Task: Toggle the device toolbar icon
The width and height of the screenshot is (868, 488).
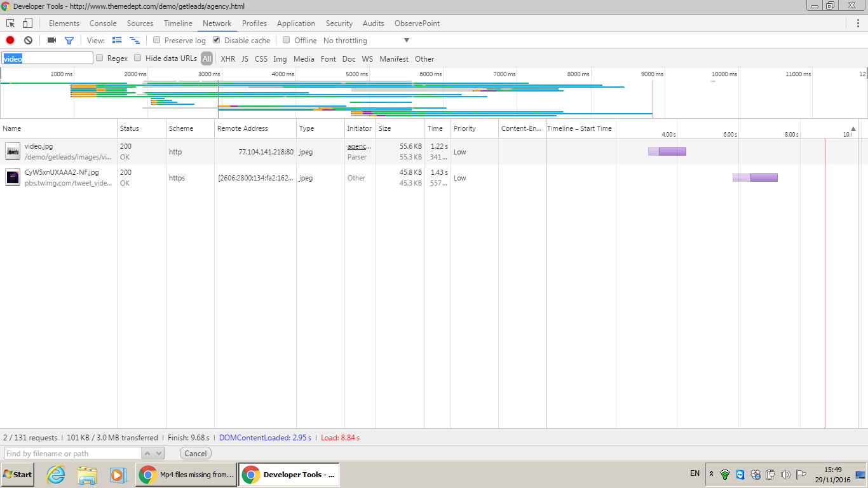Action: [x=27, y=24]
